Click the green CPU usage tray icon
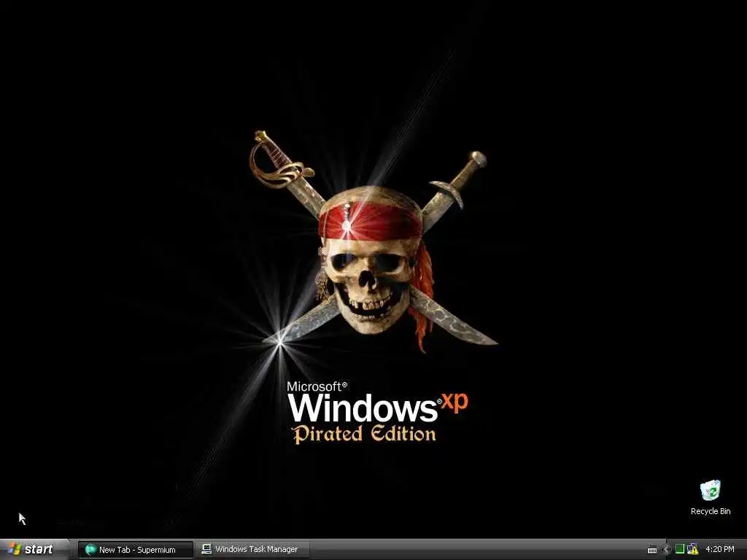747x560 pixels. coord(680,548)
